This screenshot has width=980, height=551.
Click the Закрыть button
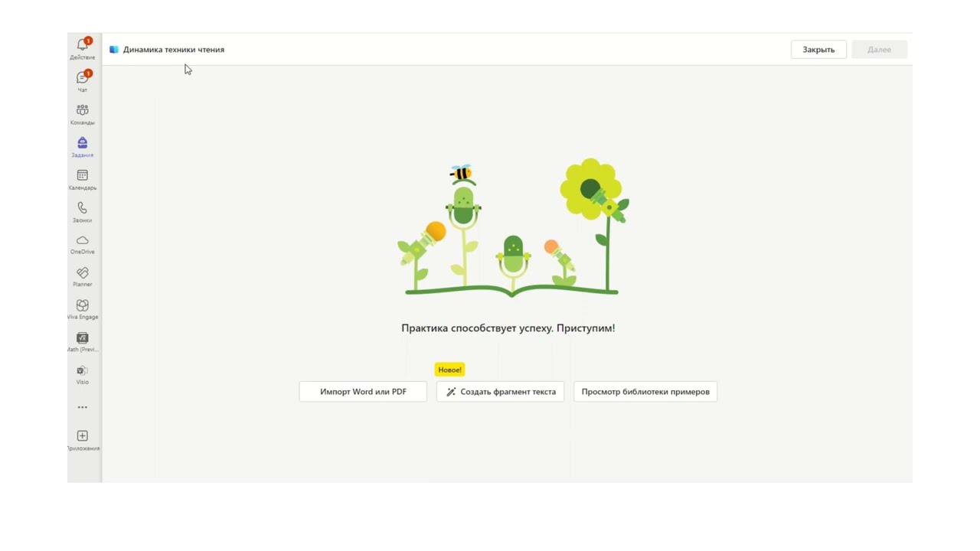tap(818, 50)
